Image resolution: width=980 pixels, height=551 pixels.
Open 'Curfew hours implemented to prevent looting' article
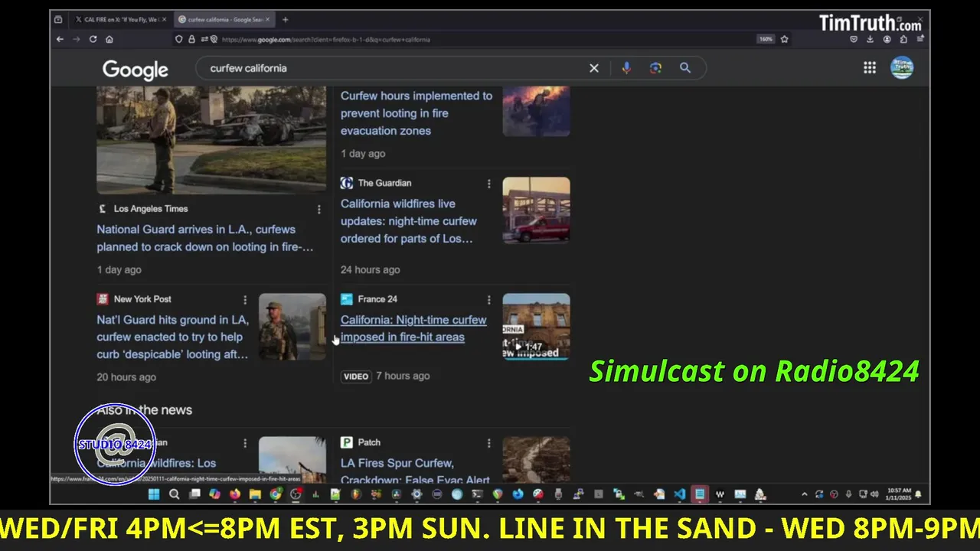point(416,113)
